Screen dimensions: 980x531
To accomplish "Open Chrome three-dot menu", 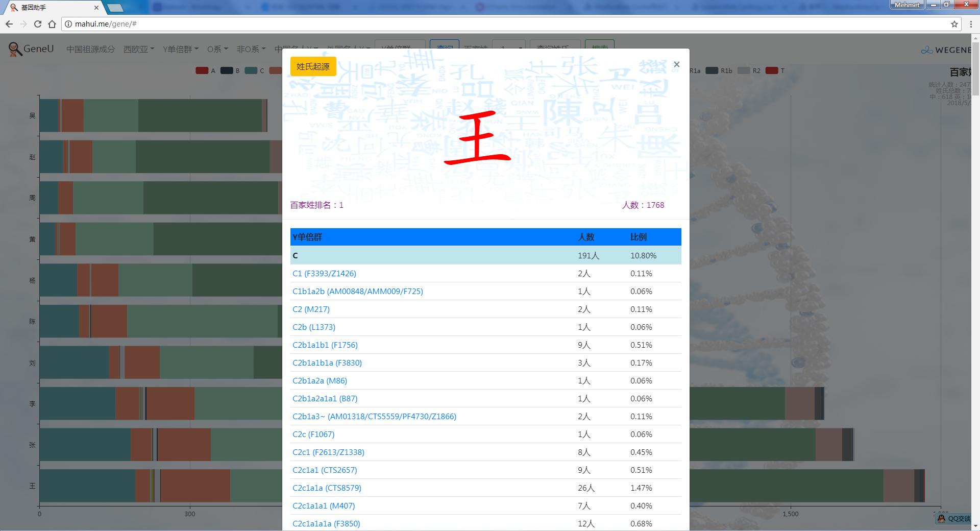I will click(x=970, y=24).
